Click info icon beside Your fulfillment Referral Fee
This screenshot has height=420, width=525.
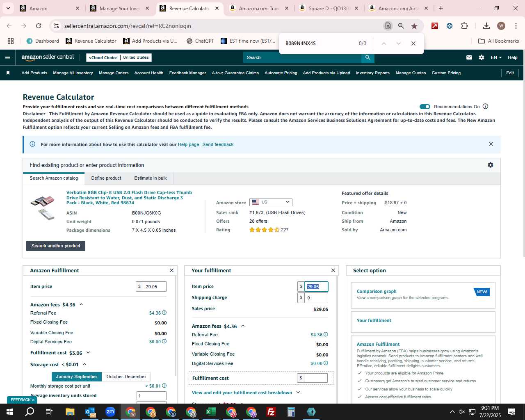click(326, 334)
